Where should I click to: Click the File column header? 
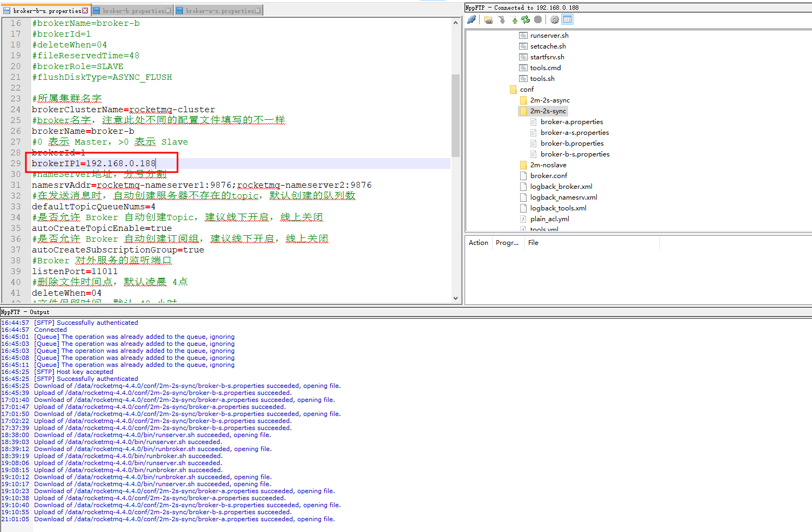tap(533, 242)
